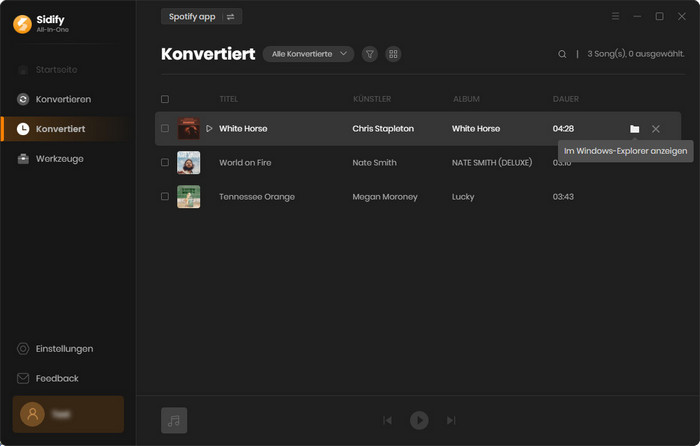Image resolution: width=700 pixels, height=446 pixels.
Task: Click the Konvertiert clock icon
Action: [23, 129]
